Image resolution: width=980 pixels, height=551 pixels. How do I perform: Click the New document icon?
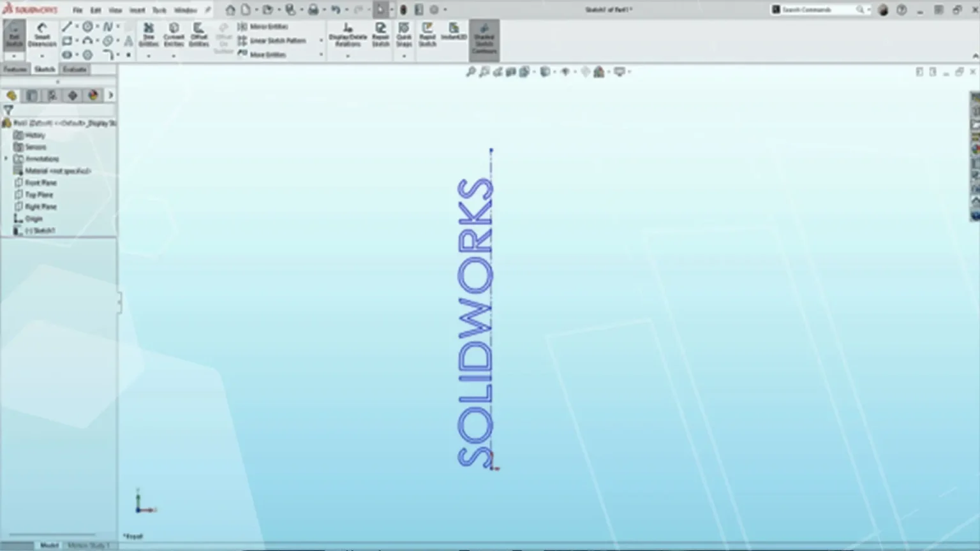[246, 10]
